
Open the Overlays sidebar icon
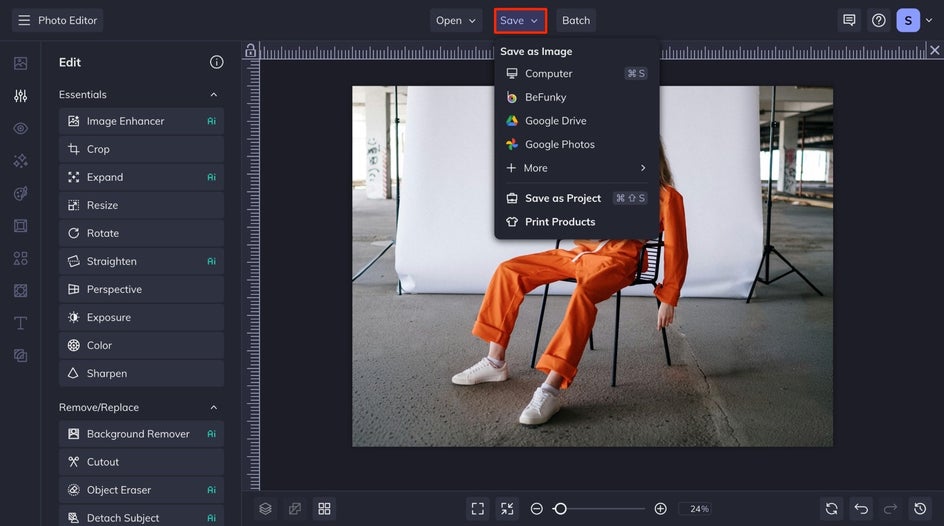click(x=20, y=291)
